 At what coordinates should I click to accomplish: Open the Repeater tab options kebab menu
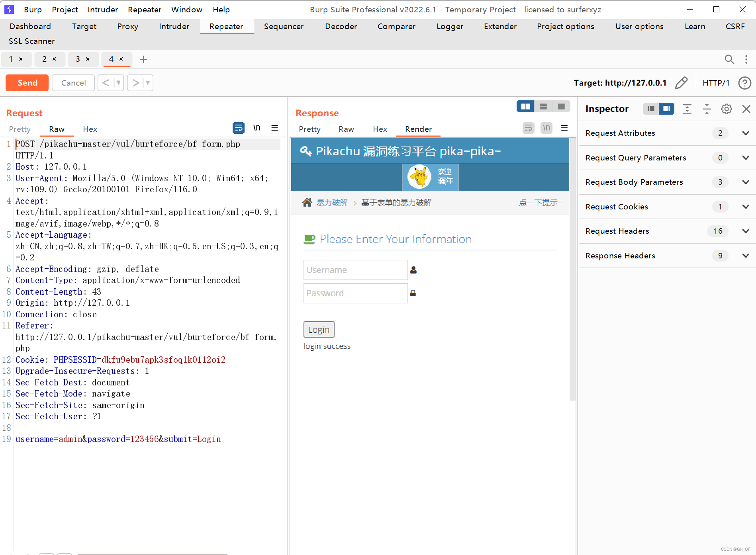tap(746, 59)
